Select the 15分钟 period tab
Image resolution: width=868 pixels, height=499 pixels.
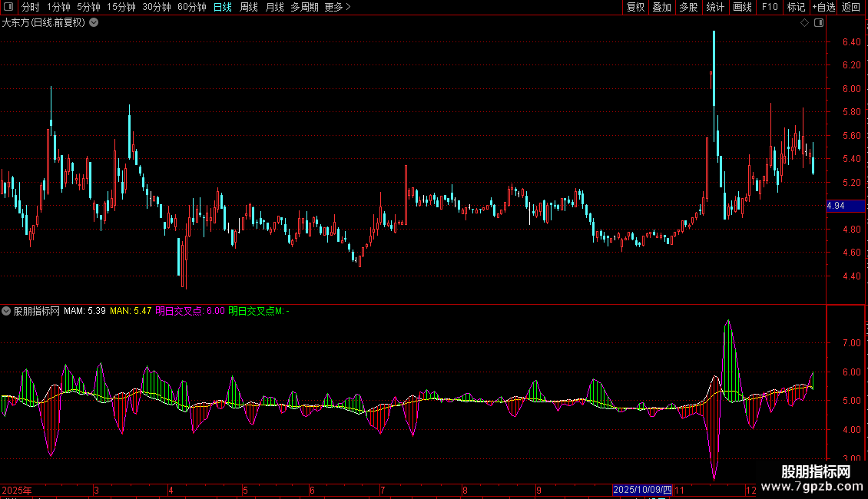pyautogui.click(x=121, y=7)
